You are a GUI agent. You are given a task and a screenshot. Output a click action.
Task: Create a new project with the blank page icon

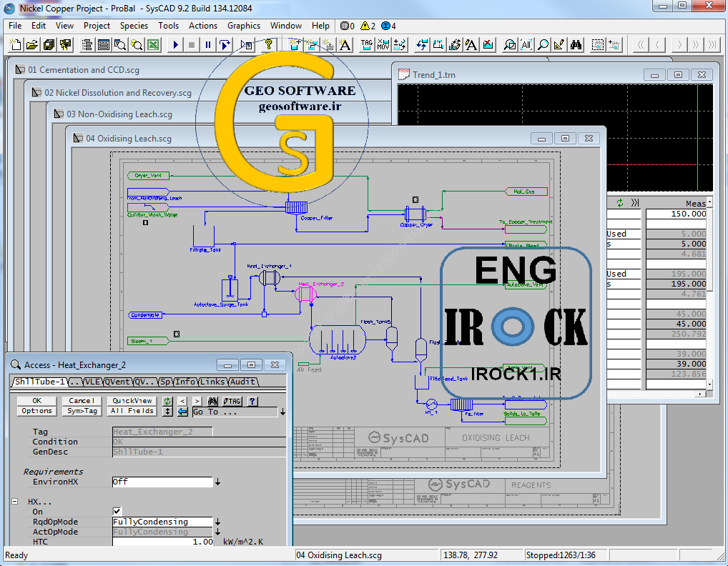(15, 45)
